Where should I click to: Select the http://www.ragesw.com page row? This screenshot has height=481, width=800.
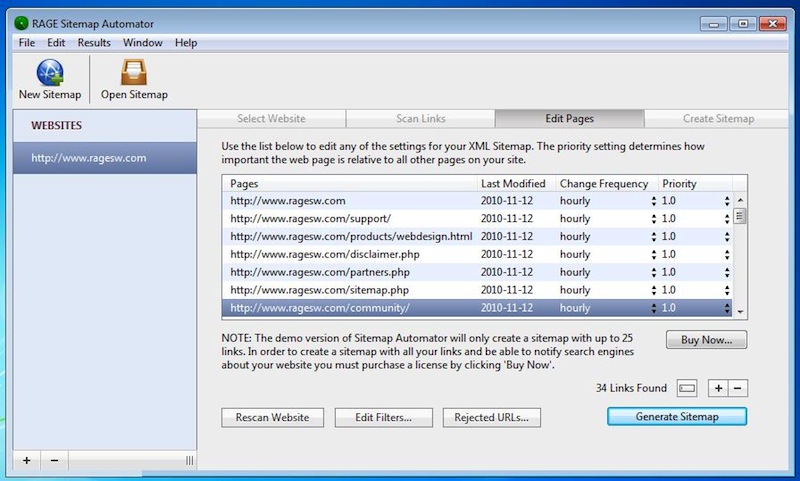pyautogui.click(x=478, y=201)
